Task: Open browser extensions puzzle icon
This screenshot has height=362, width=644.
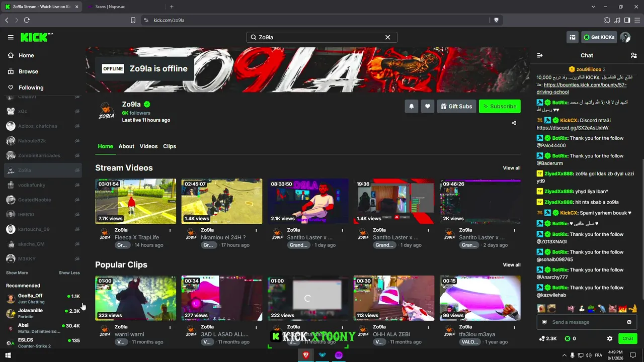Action: 607,20
